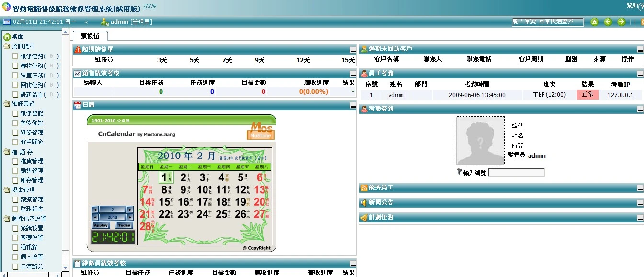Click the green Home icon in toolbar
644x277 pixels.
tap(595, 22)
